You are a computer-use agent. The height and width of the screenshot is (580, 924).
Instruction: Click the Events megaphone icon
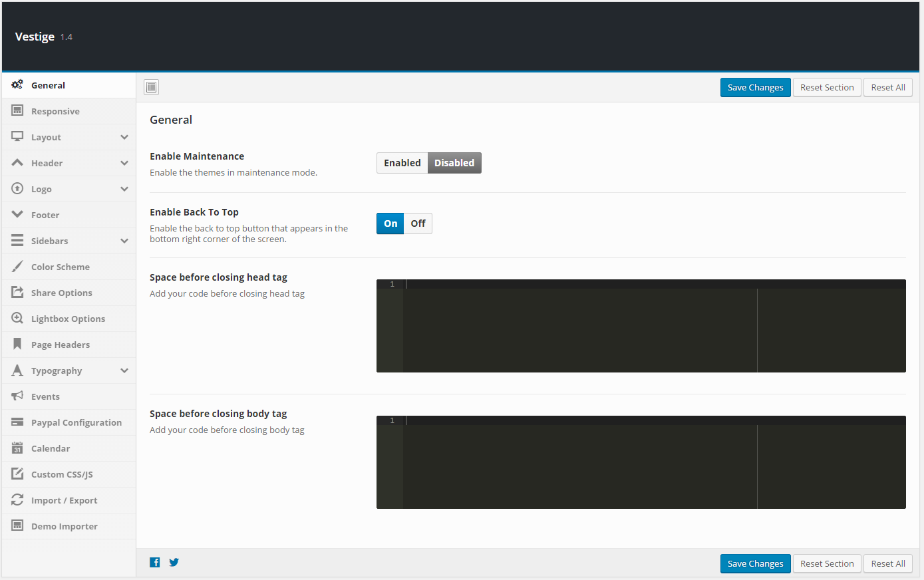(17, 396)
